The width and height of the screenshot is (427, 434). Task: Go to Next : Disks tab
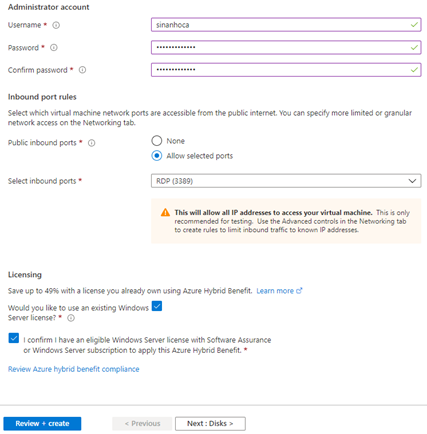point(210,423)
